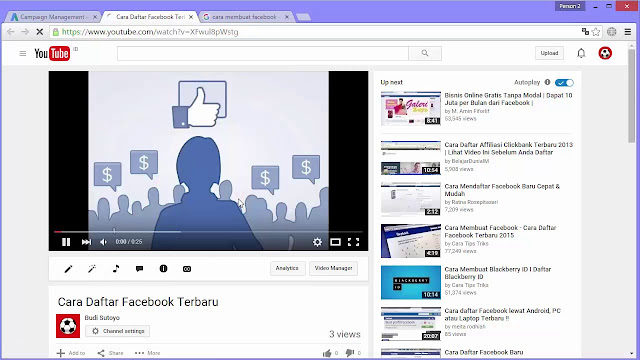Open the pencil Info and Settings editor
Screen dimensions: 640x360
tap(68, 269)
